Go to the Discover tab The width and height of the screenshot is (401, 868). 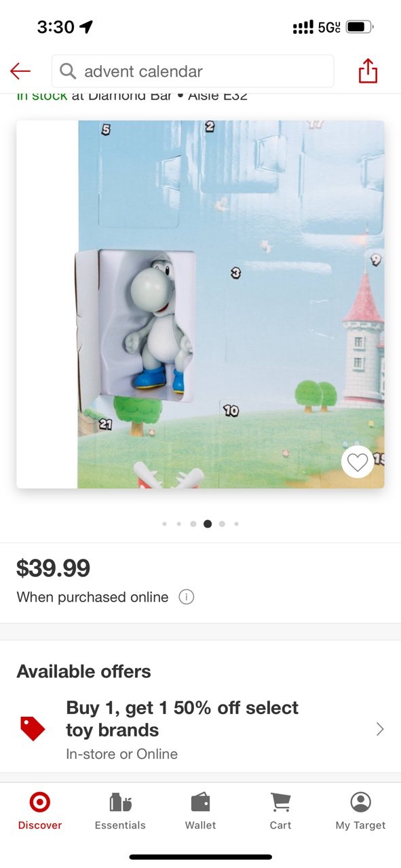[40, 811]
